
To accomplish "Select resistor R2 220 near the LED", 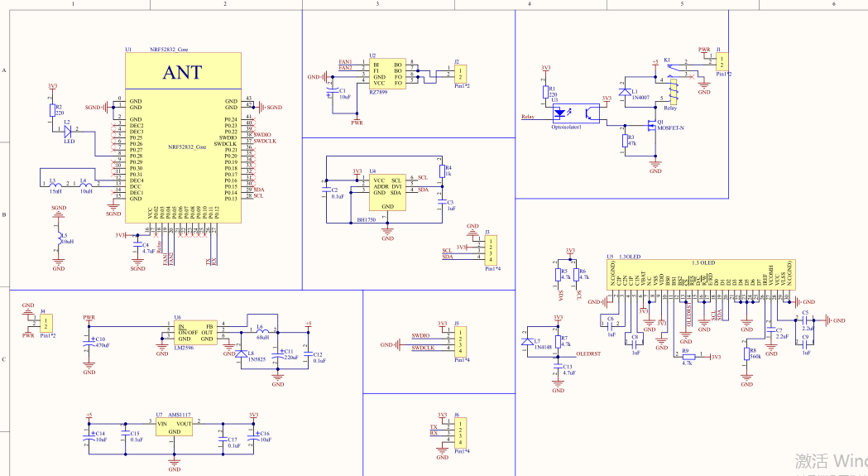I will click(x=53, y=110).
